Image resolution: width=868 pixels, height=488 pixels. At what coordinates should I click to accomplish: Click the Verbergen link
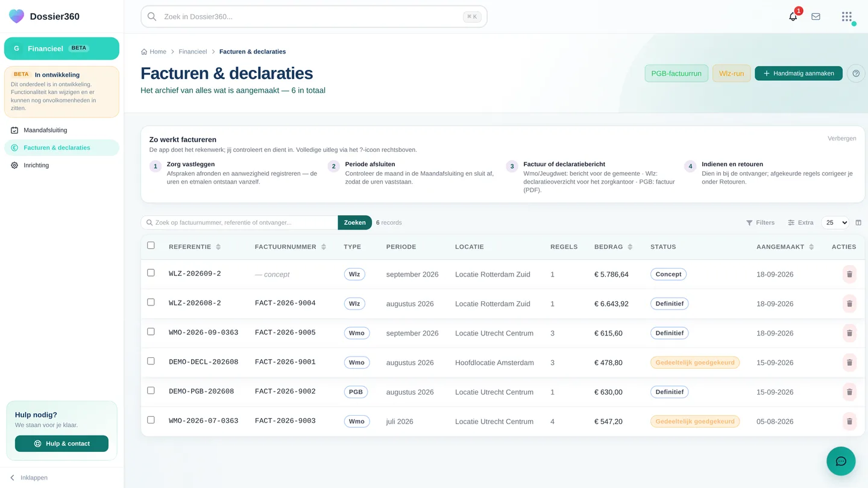click(841, 139)
